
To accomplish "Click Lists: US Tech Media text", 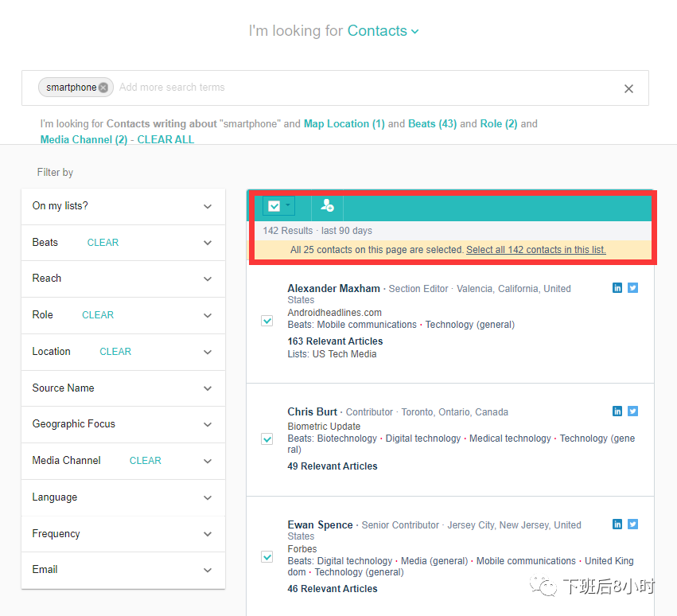I will coord(332,354).
